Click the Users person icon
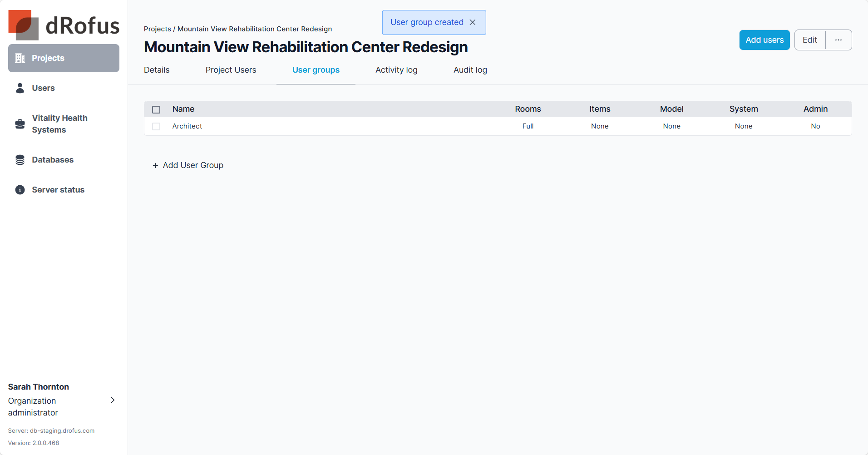 [20, 88]
